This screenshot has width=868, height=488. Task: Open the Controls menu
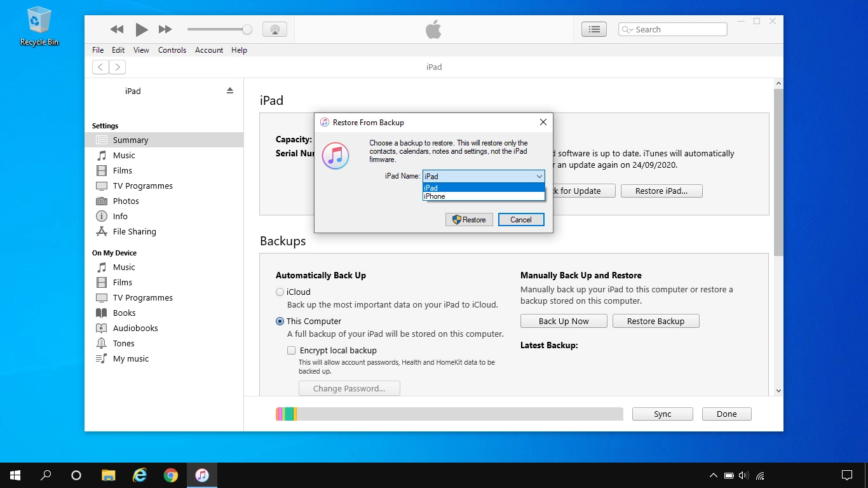(172, 50)
